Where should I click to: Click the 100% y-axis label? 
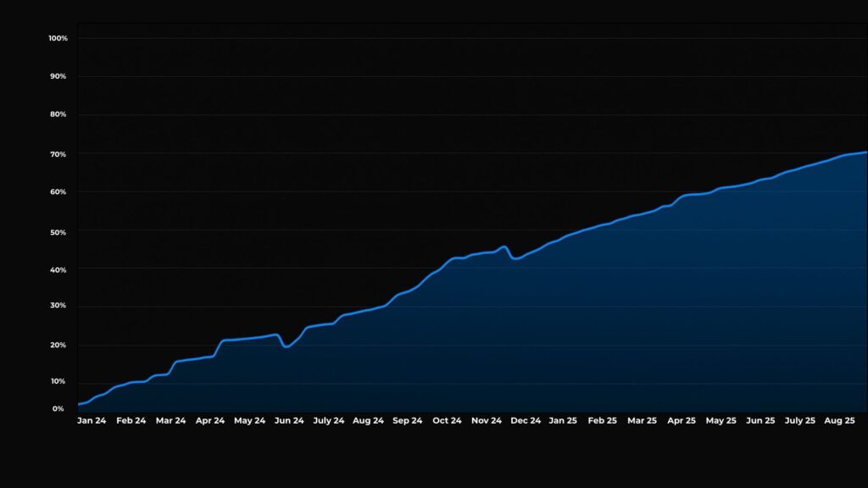[58, 39]
